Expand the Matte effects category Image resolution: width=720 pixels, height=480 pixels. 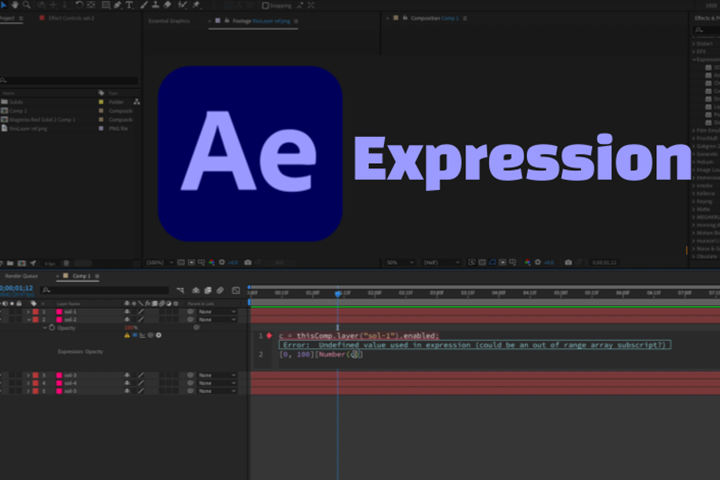coord(694,209)
